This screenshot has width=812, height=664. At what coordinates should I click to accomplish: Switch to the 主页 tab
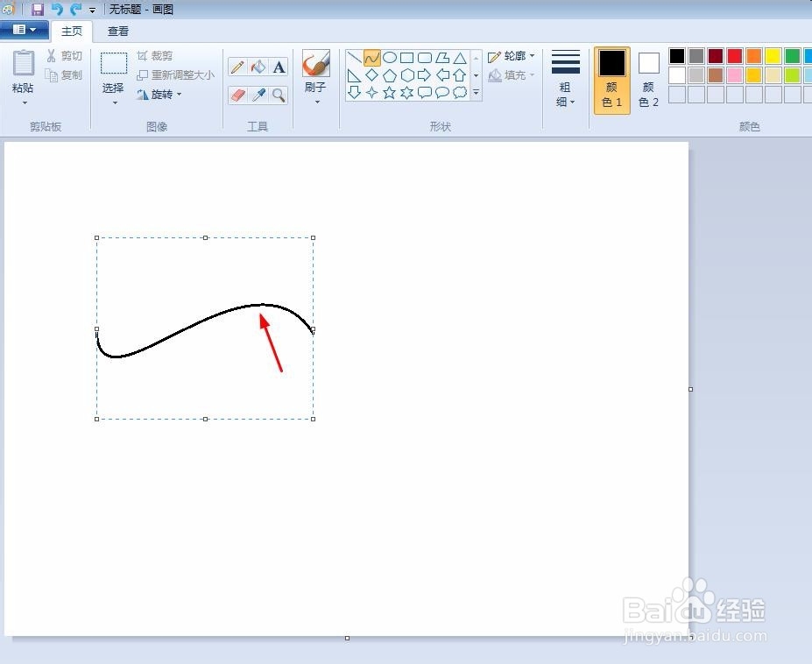(x=72, y=31)
